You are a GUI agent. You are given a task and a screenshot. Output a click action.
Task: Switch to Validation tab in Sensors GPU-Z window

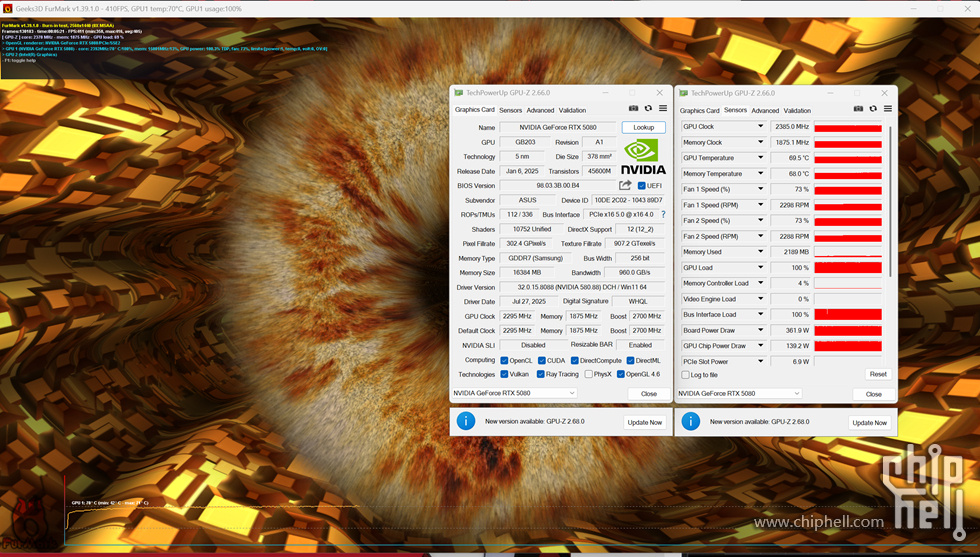pyautogui.click(x=798, y=111)
